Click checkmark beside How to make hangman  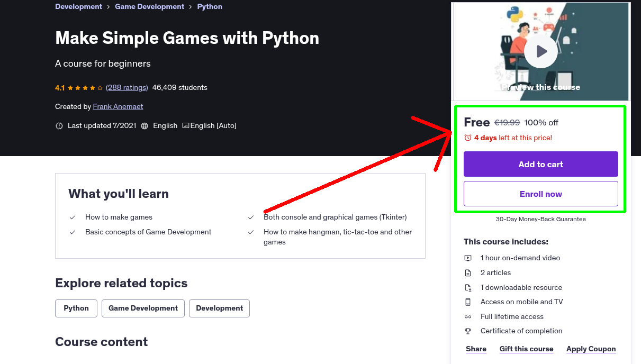(x=251, y=232)
